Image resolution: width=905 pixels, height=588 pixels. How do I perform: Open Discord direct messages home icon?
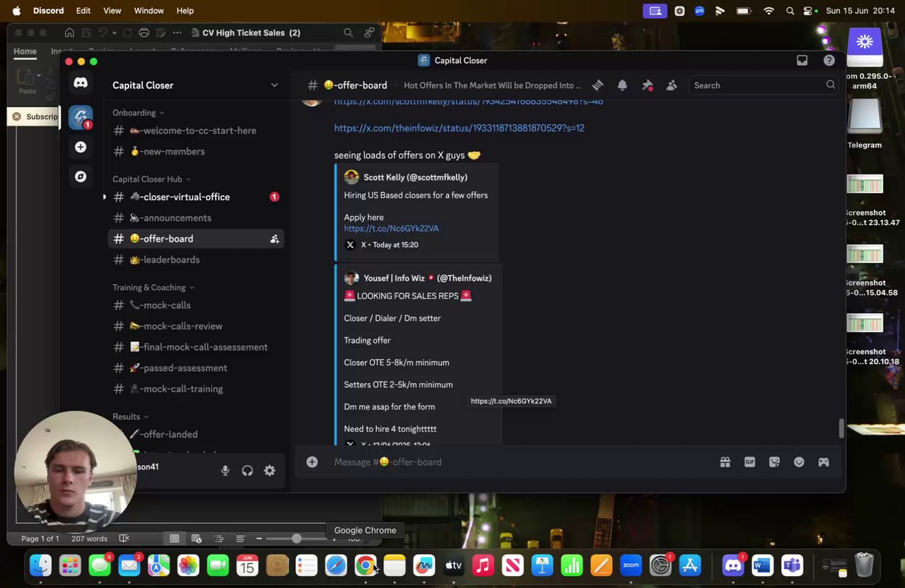pos(81,83)
